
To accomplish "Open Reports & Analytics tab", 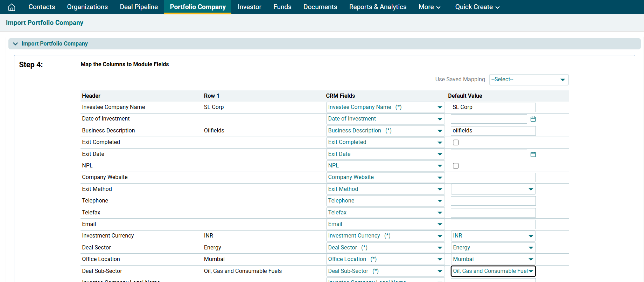I will tap(378, 7).
